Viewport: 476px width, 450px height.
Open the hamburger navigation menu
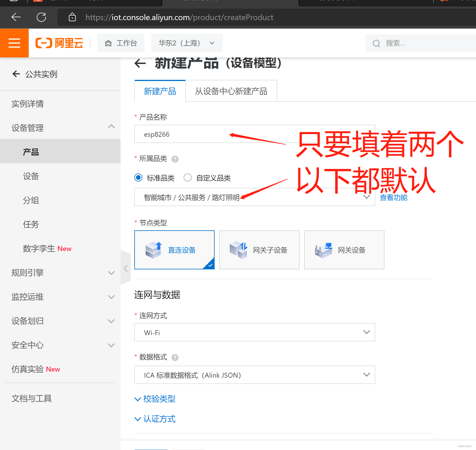click(x=14, y=43)
